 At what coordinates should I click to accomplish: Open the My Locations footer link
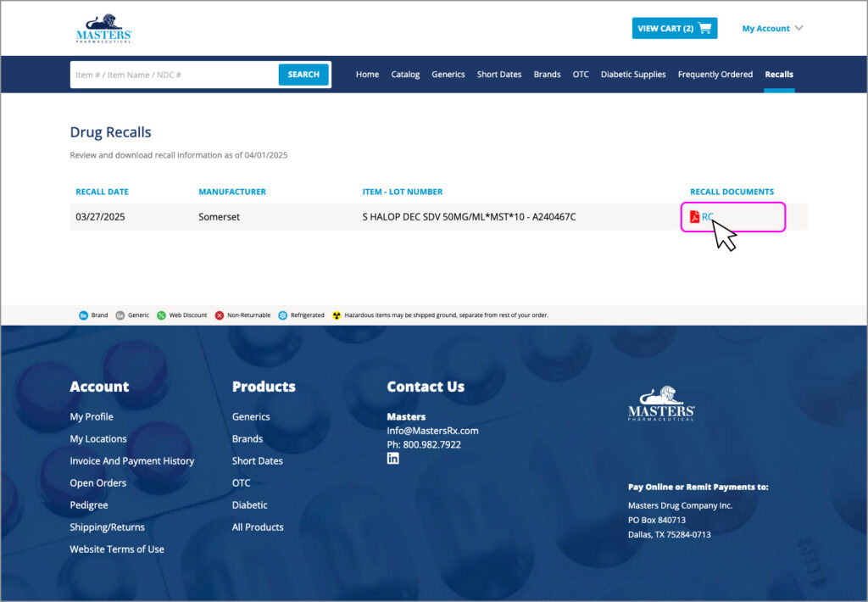coord(98,438)
